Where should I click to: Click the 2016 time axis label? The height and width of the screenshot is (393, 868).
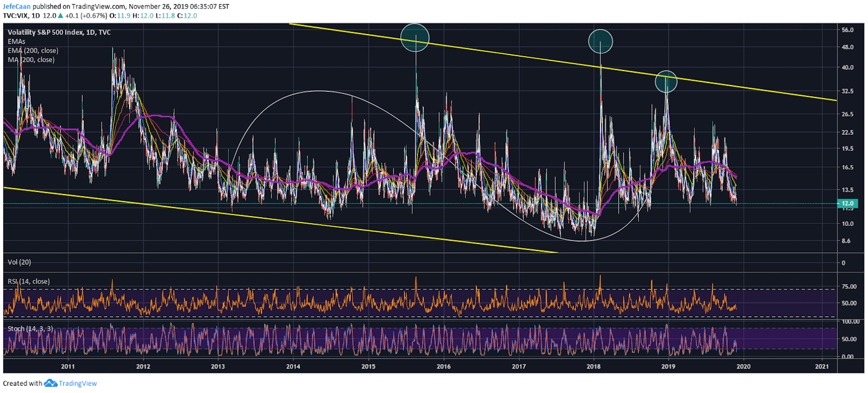click(443, 367)
